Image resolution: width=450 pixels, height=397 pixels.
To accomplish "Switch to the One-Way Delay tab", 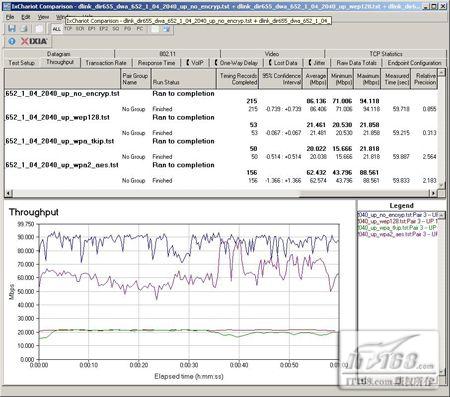I will click(x=237, y=63).
